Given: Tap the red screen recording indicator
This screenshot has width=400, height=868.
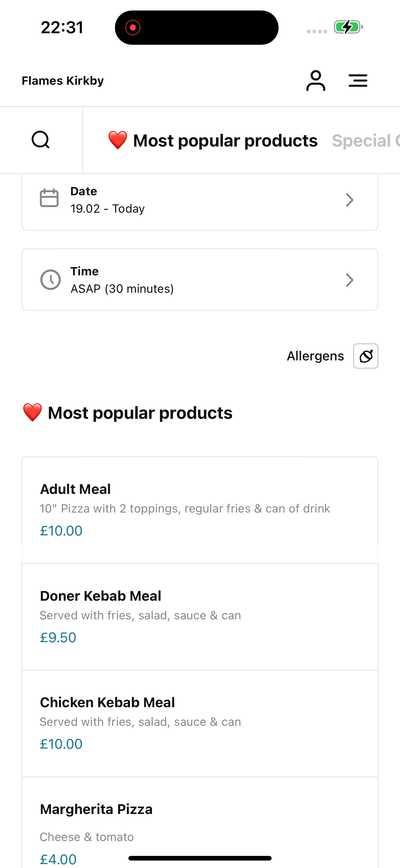Looking at the screenshot, I should 133,27.
